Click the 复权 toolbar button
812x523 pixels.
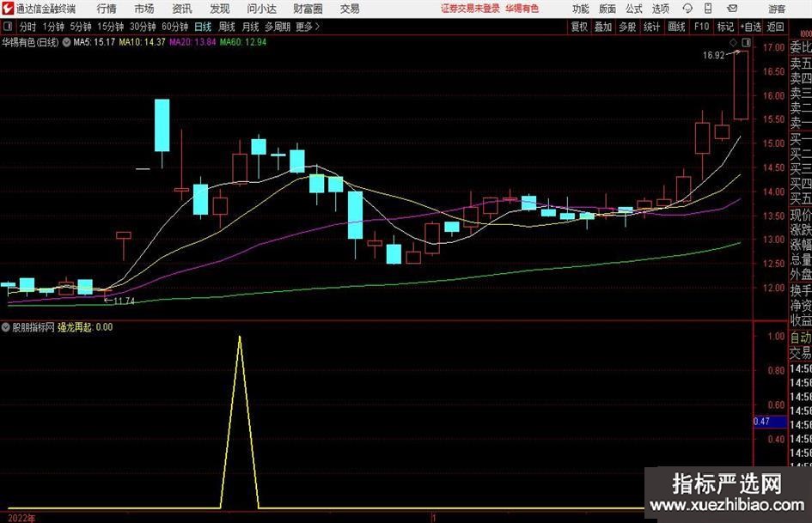[x=579, y=27]
